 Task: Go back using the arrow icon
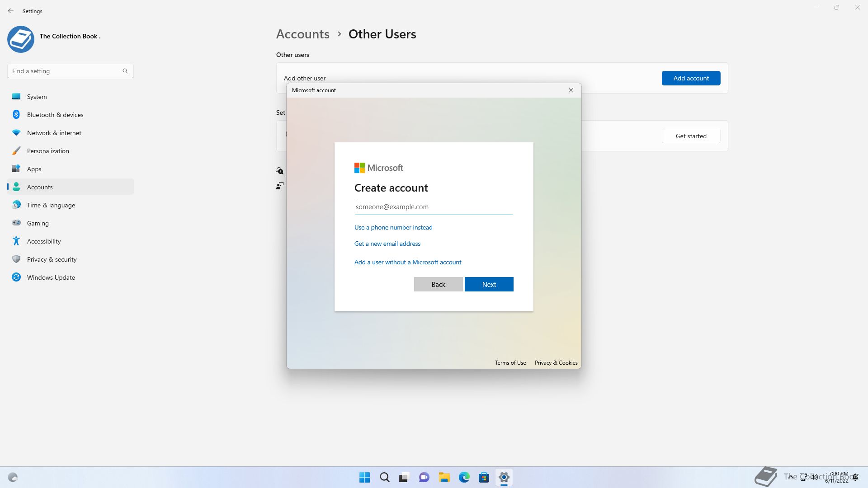click(x=11, y=11)
